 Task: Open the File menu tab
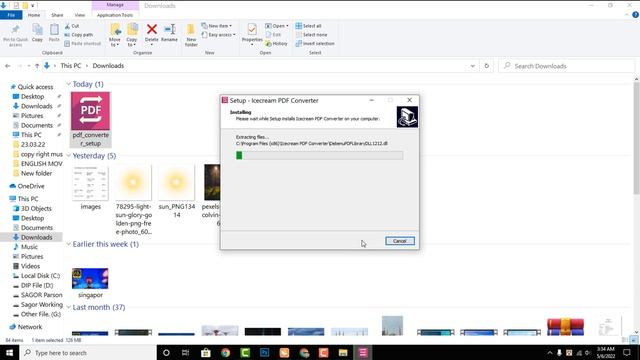[11, 15]
